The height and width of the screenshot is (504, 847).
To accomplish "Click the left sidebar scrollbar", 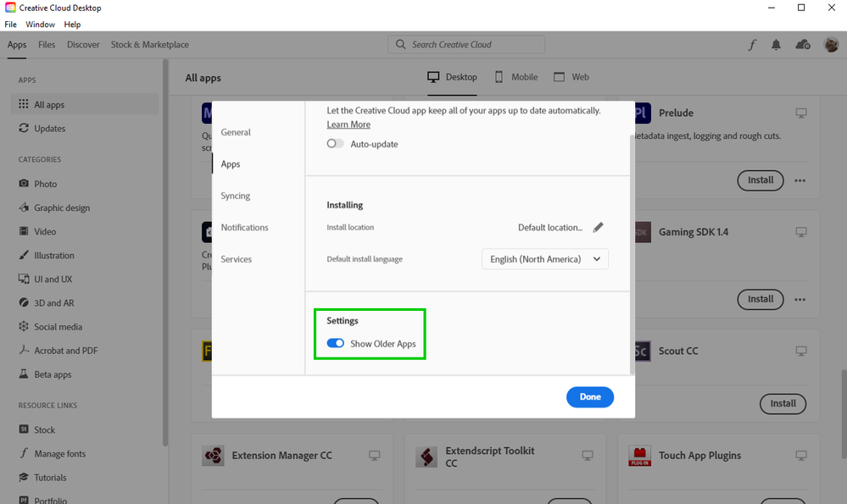I will click(x=165, y=252).
